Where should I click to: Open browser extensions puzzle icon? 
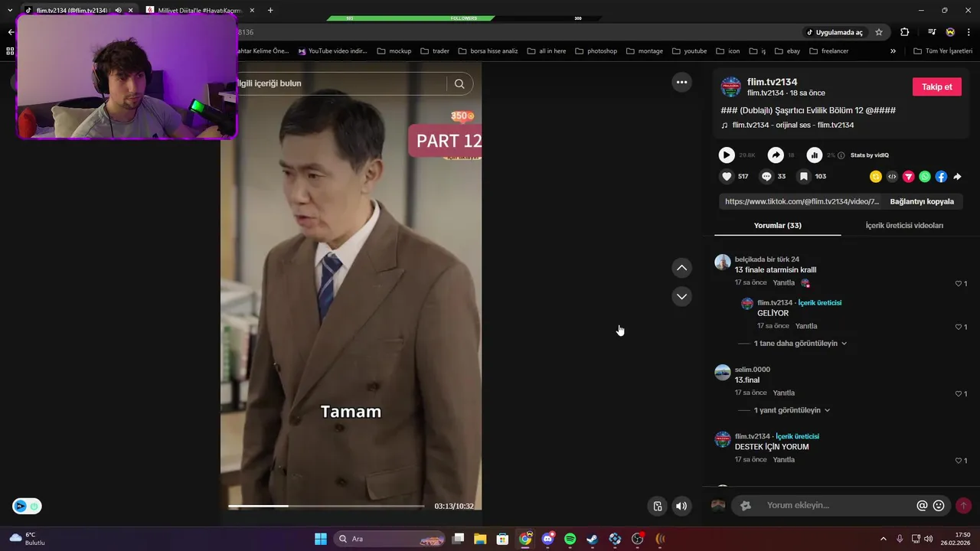(905, 32)
